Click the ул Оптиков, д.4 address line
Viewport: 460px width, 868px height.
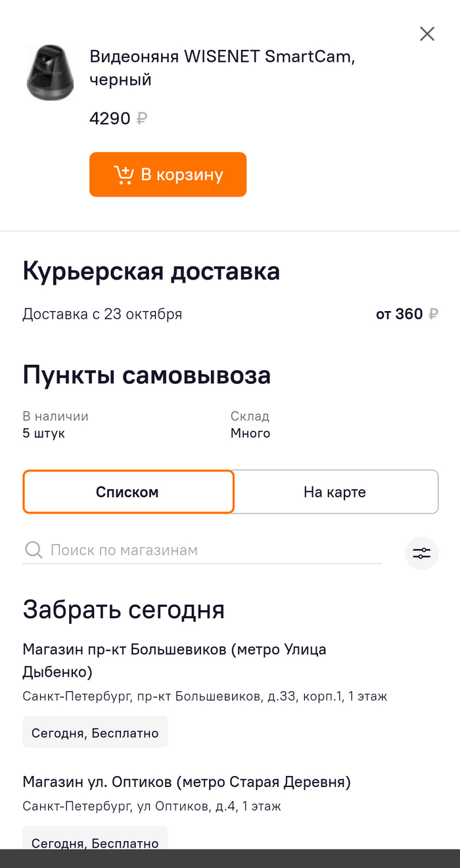pyautogui.click(x=151, y=806)
